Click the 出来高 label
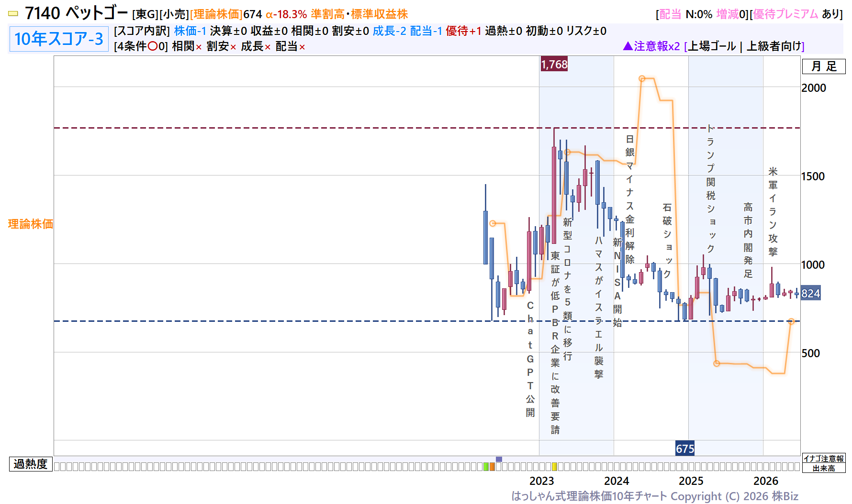Screen dimensions: 852x504 824,468
